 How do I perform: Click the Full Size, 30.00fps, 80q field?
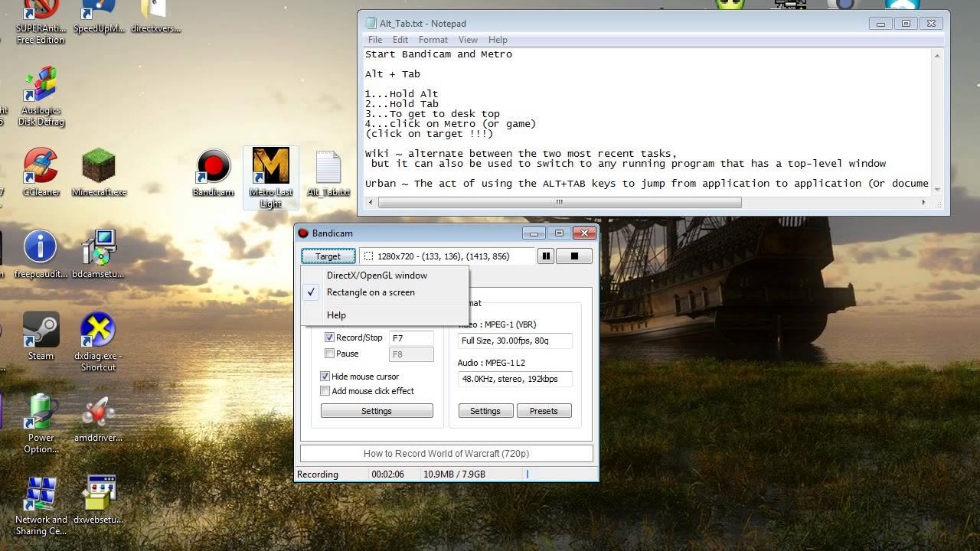[514, 341]
